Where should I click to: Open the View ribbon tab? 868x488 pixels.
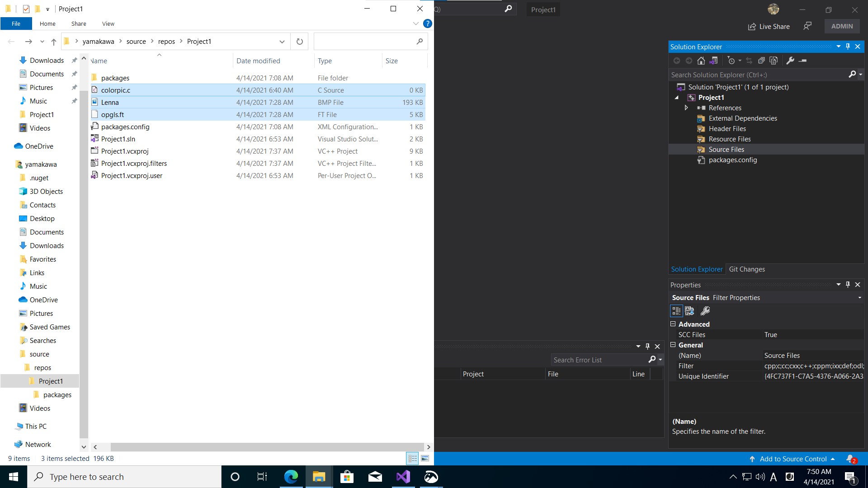coord(108,23)
